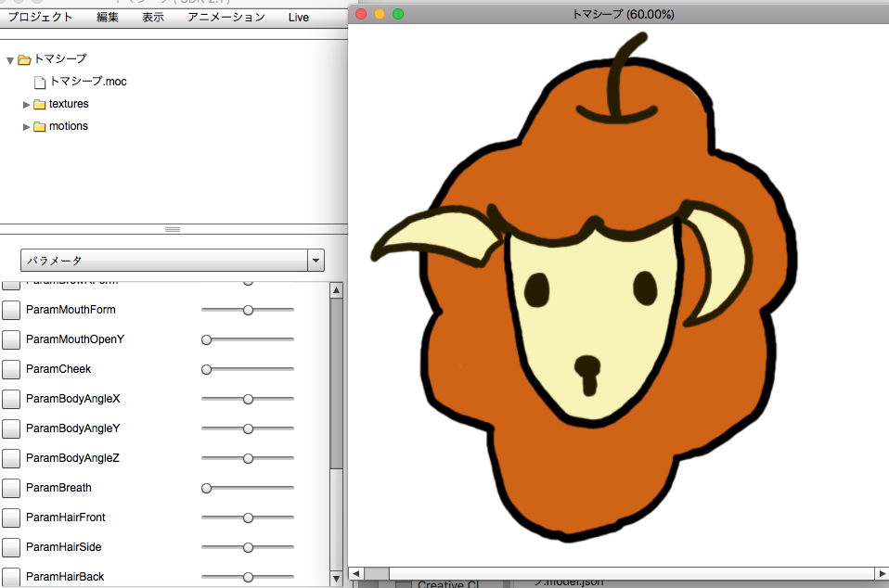Click the ParamMouthForm slider handle

(x=248, y=311)
